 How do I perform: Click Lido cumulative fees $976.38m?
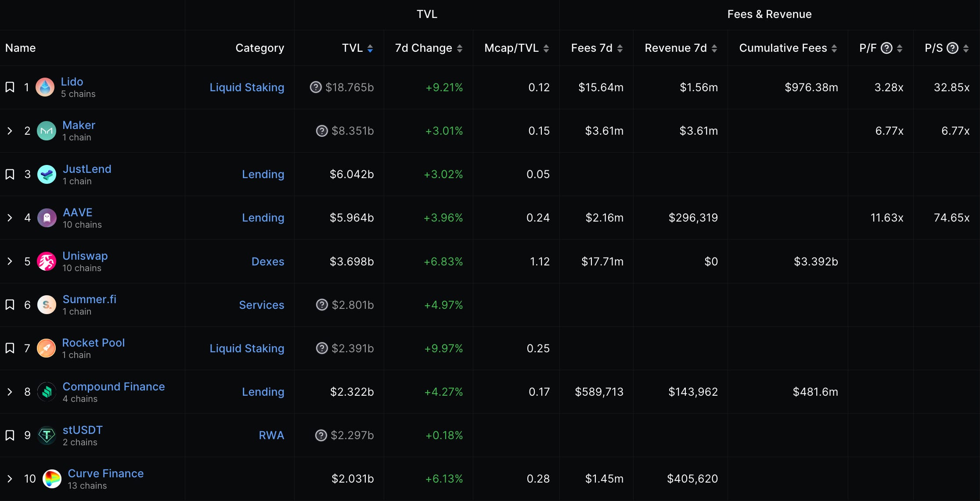[x=811, y=87]
